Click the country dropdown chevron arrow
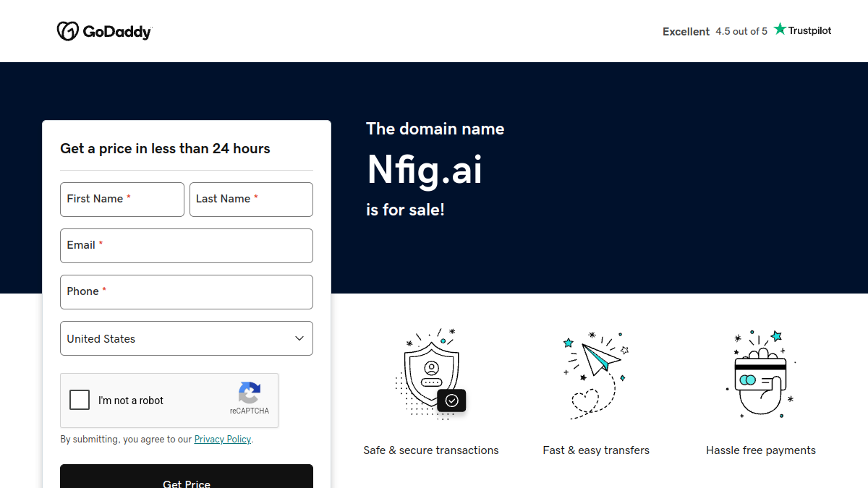Image resolution: width=868 pixels, height=488 pixels. (299, 338)
